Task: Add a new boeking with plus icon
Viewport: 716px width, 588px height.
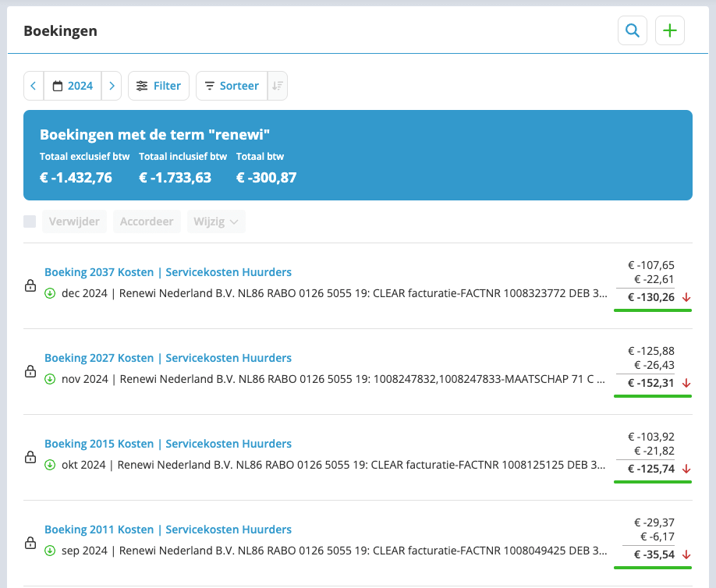Action: pyautogui.click(x=669, y=30)
